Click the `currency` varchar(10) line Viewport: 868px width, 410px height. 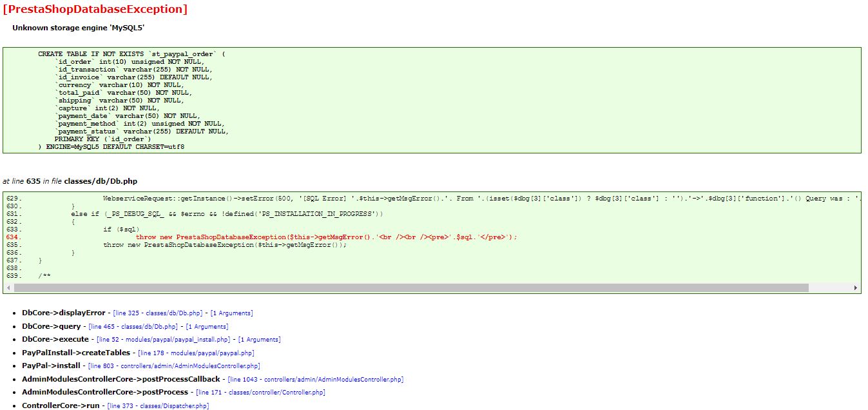(119, 85)
